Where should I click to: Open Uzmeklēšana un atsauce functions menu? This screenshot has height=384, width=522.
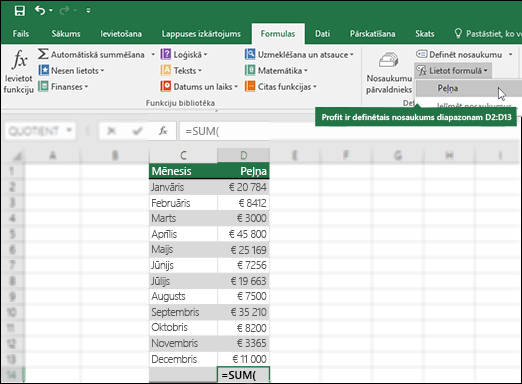299,54
